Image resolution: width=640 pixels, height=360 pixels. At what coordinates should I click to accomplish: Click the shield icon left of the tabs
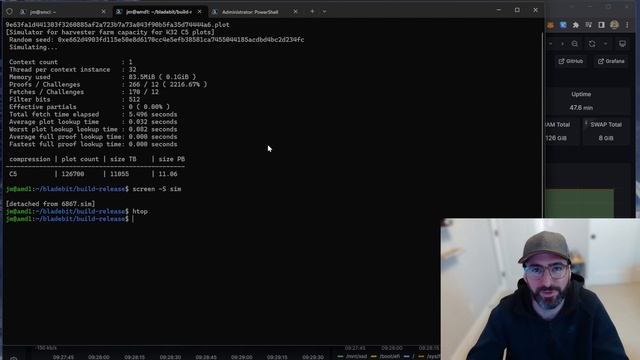click(x=9, y=12)
